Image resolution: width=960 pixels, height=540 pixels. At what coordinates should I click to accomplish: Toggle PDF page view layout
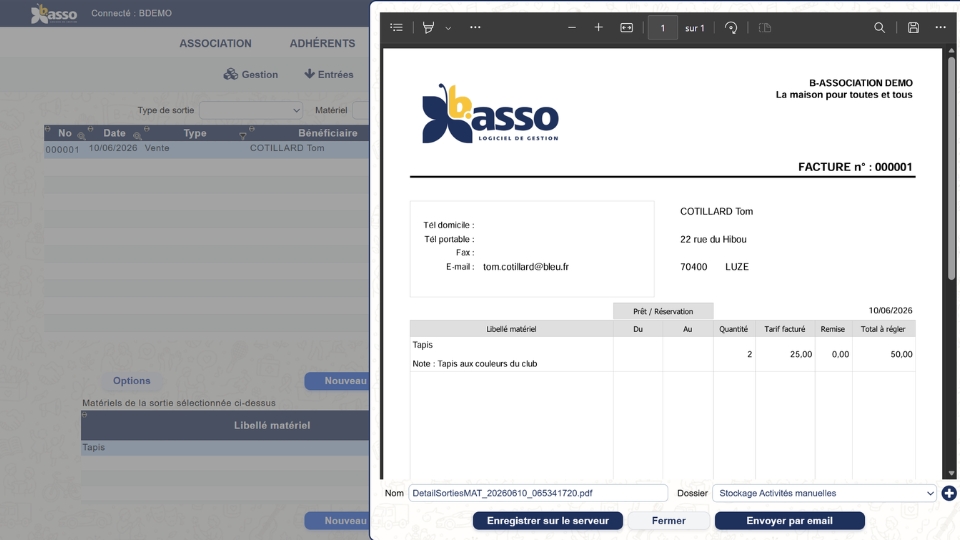765,28
